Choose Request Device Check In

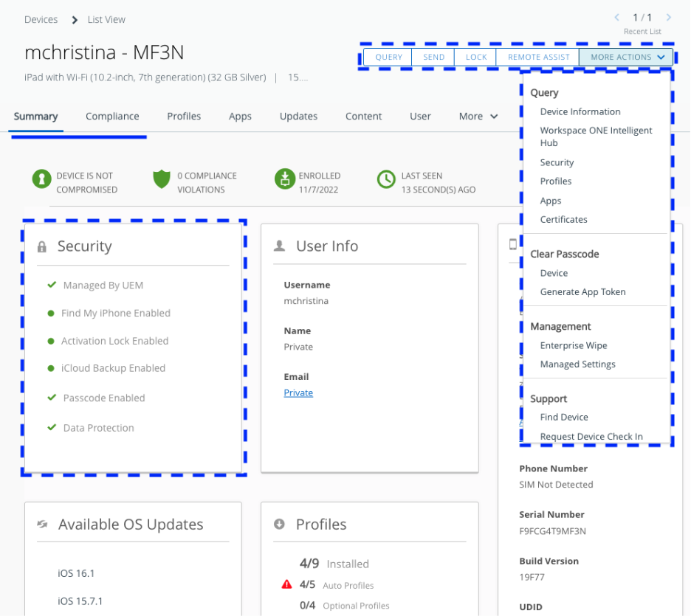tap(591, 436)
